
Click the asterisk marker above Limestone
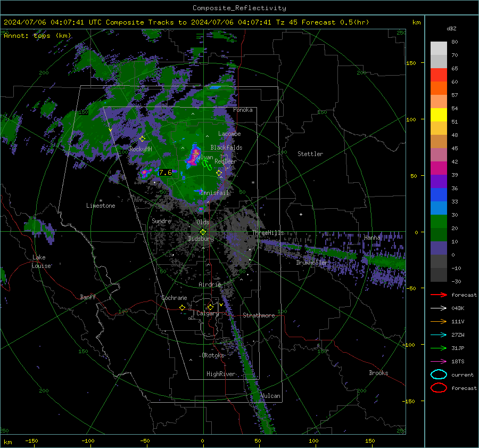click(x=101, y=201)
